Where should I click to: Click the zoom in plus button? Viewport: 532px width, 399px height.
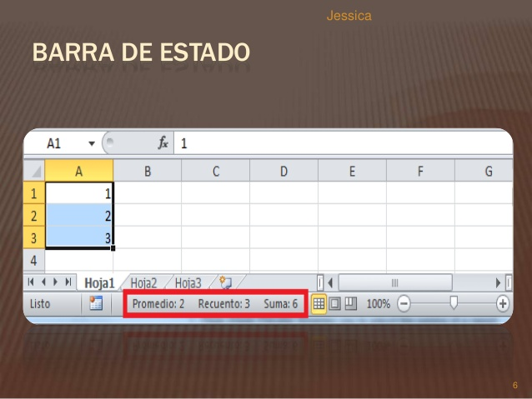click(503, 304)
